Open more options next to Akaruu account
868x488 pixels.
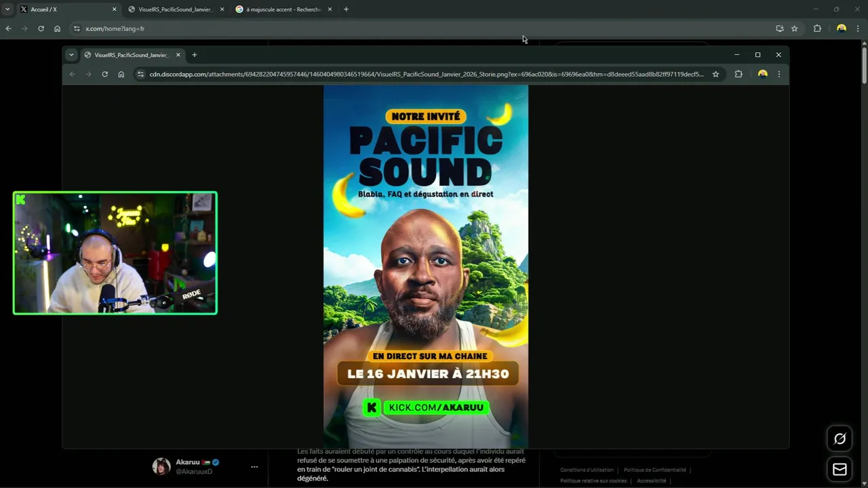click(x=254, y=466)
